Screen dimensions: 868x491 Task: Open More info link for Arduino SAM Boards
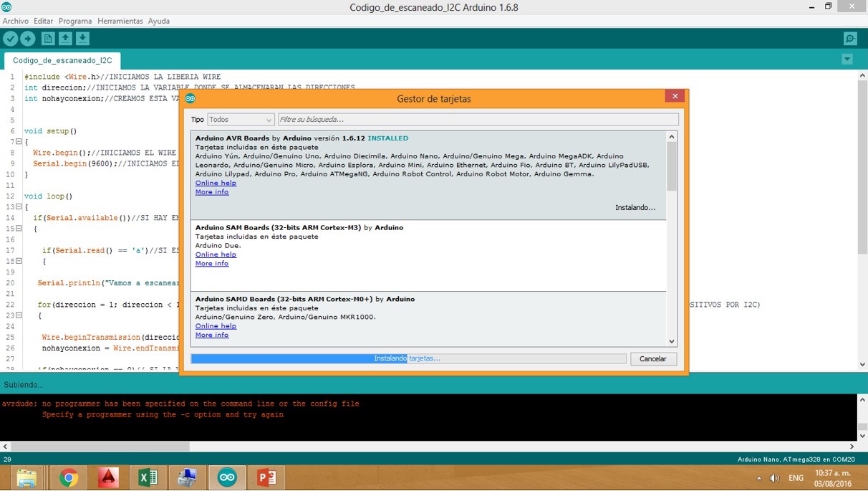(x=212, y=264)
